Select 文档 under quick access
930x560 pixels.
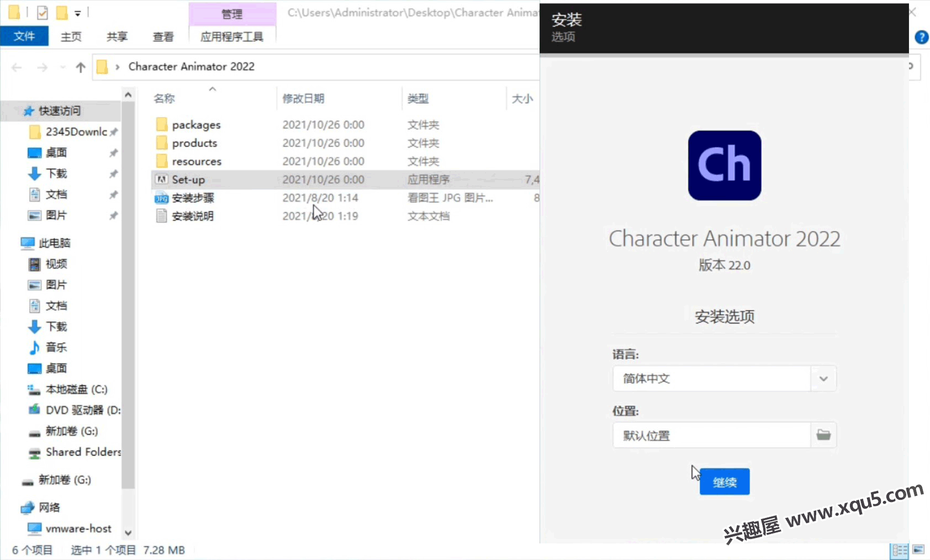[56, 194]
